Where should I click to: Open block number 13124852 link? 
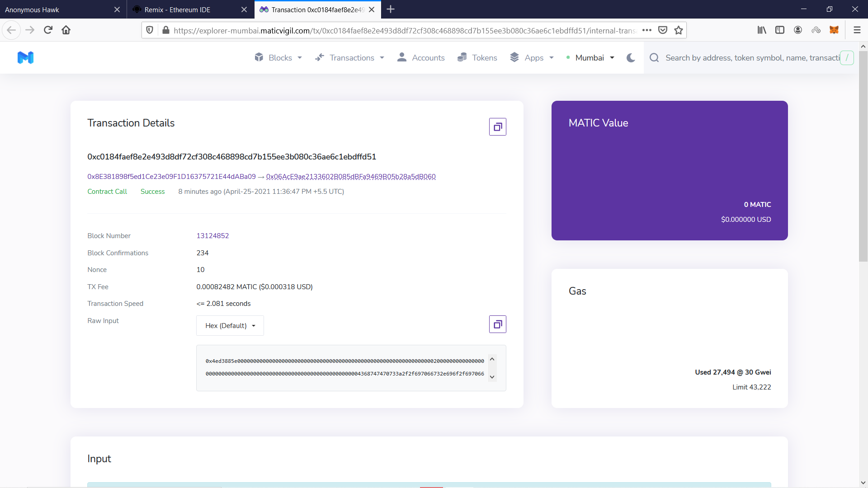coord(212,236)
